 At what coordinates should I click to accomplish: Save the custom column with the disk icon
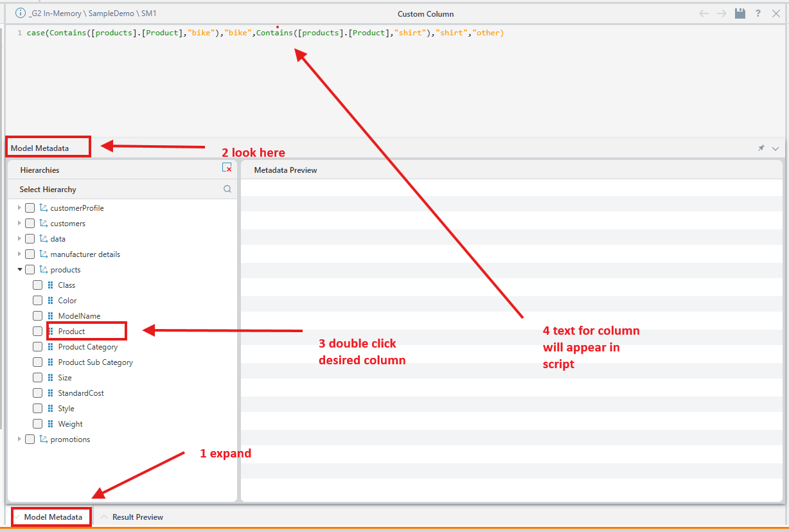(740, 13)
